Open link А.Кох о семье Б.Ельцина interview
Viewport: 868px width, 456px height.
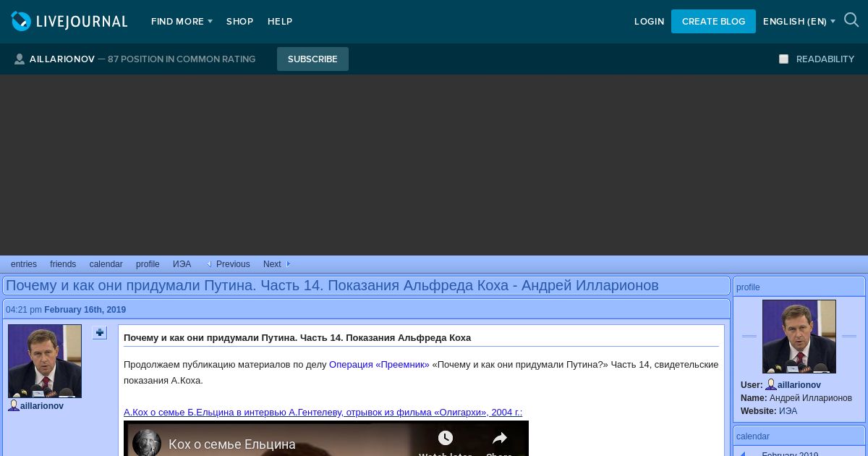pyautogui.click(x=323, y=413)
